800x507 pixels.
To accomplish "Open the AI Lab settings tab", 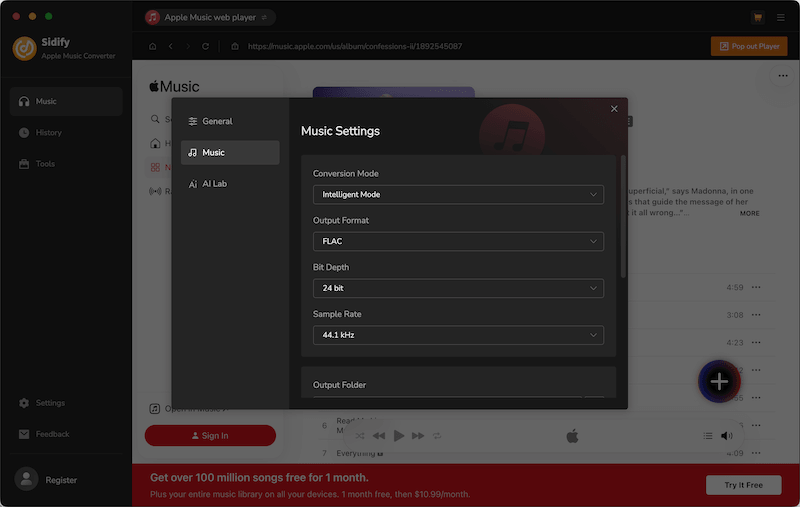I will click(x=230, y=184).
